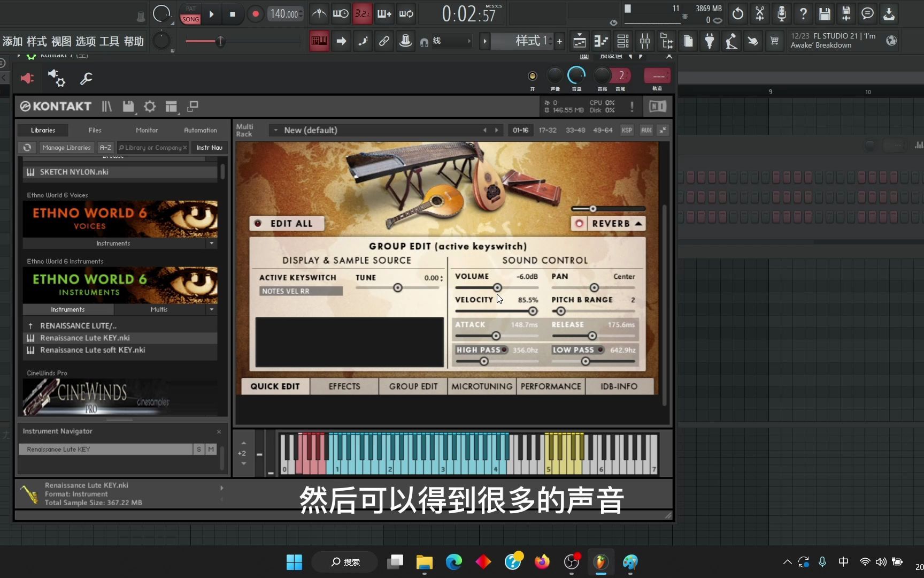This screenshot has height=578, width=924.
Task: Click the VOLUME slider handle
Action: click(497, 288)
